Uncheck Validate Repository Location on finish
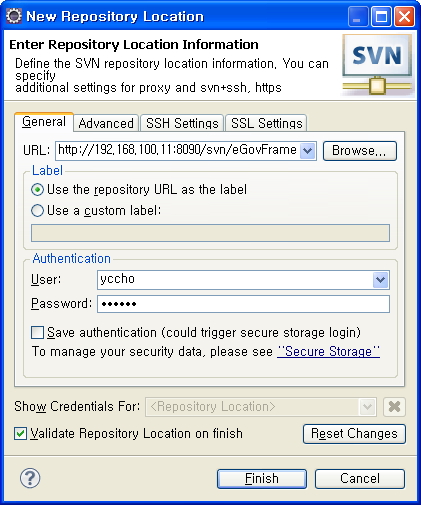Viewport: 421px width, 505px height. (x=20, y=434)
